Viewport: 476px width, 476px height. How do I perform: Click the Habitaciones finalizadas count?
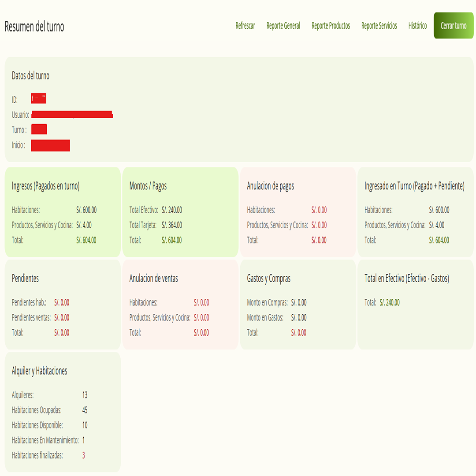(83, 455)
